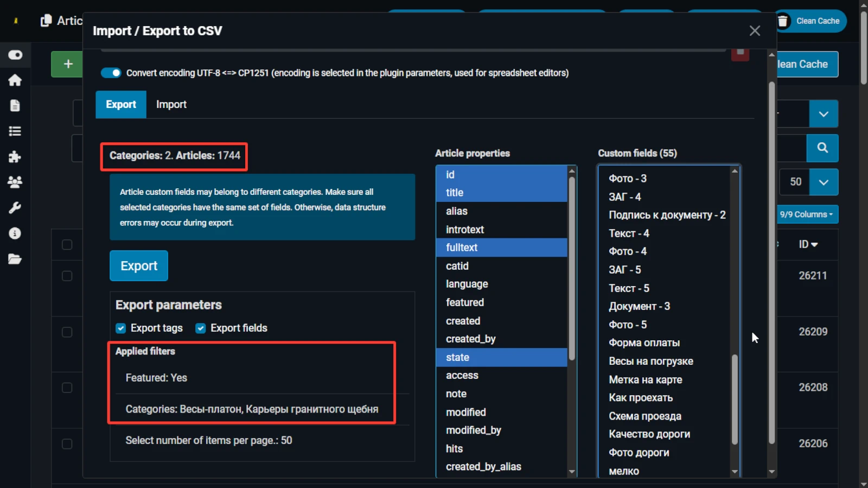Switch to the Import tab
The height and width of the screenshot is (488, 868).
click(171, 104)
